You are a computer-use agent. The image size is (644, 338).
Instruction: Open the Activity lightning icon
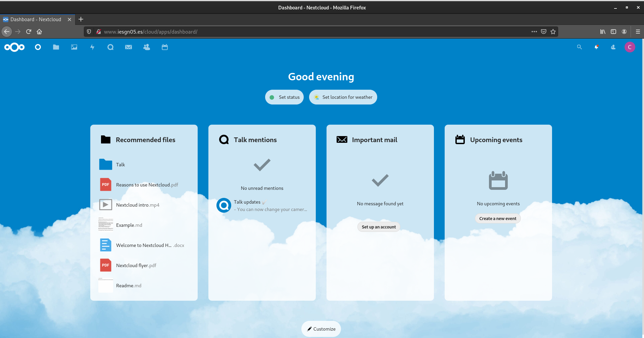[x=92, y=47]
